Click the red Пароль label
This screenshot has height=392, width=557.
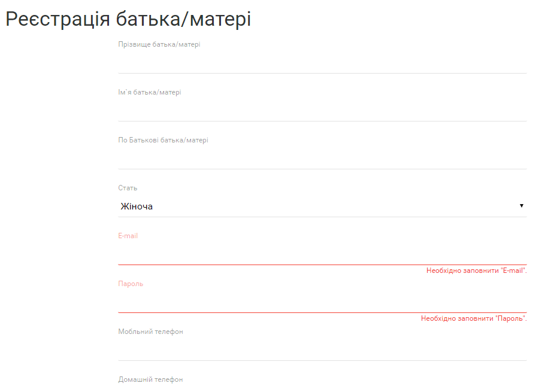131,284
